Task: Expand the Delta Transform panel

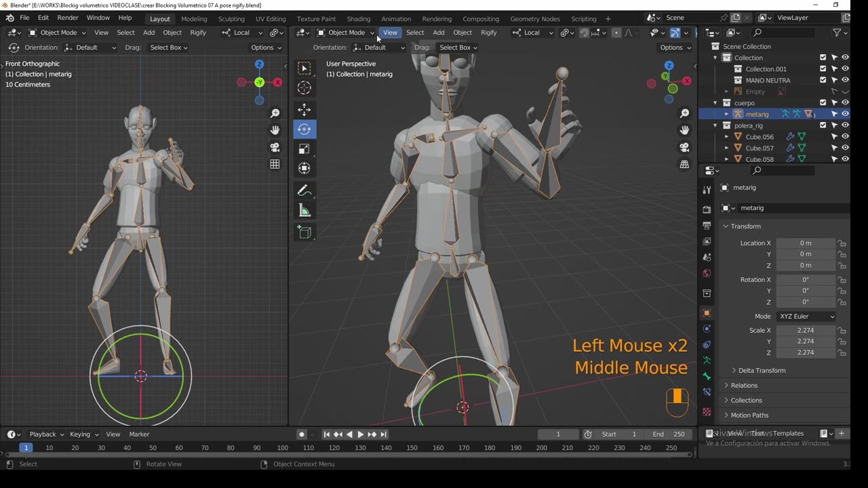Action: pyautogui.click(x=761, y=371)
